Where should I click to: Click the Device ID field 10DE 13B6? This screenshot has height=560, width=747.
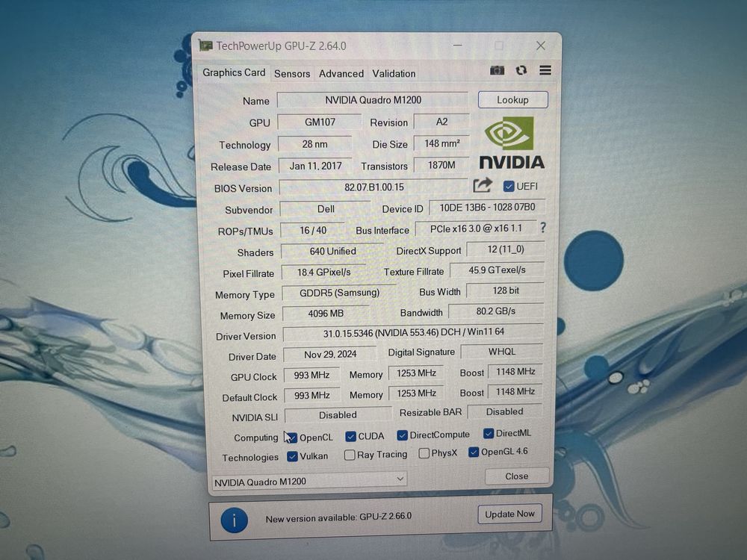point(487,207)
